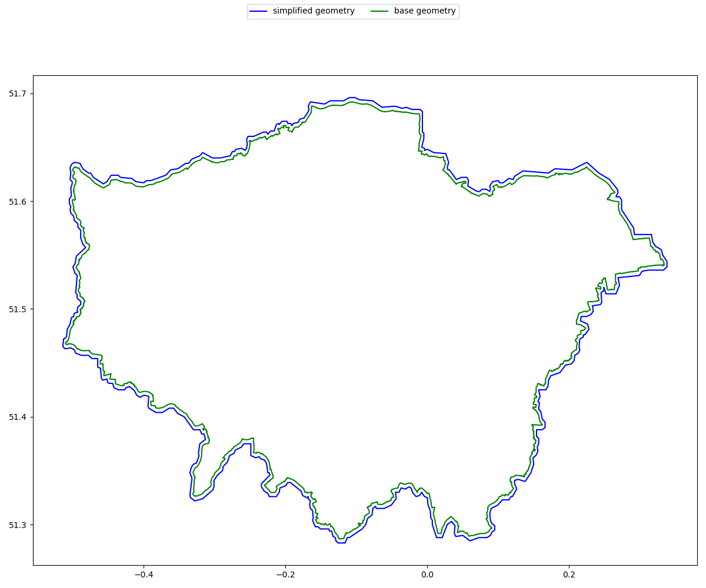Click the blue line sample in the legend

[x=259, y=11]
